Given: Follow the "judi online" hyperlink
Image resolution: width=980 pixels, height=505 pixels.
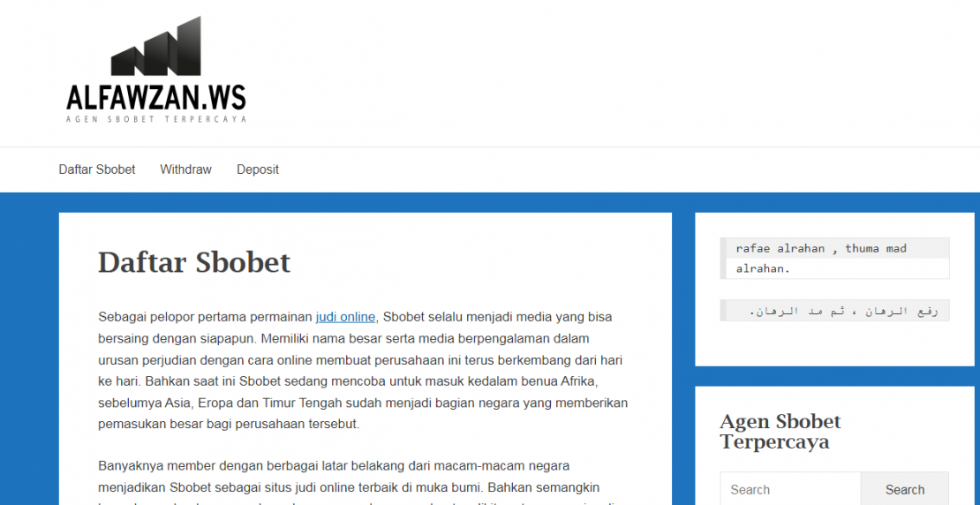Looking at the screenshot, I should click(x=345, y=317).
